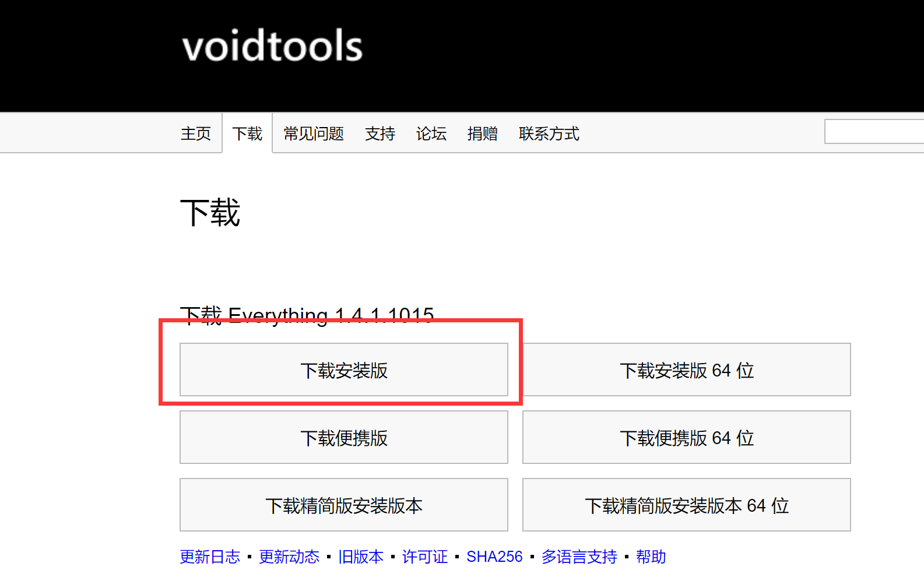Click the 下载安装版 64 位 button
This screenshot has height=577, width=924.
coord(687,370)
